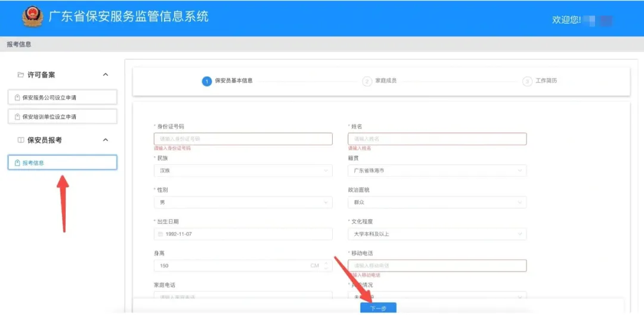The image size is (644, 315).
Task: Open the 出生日期 date picker field
Action: point(243,234)
